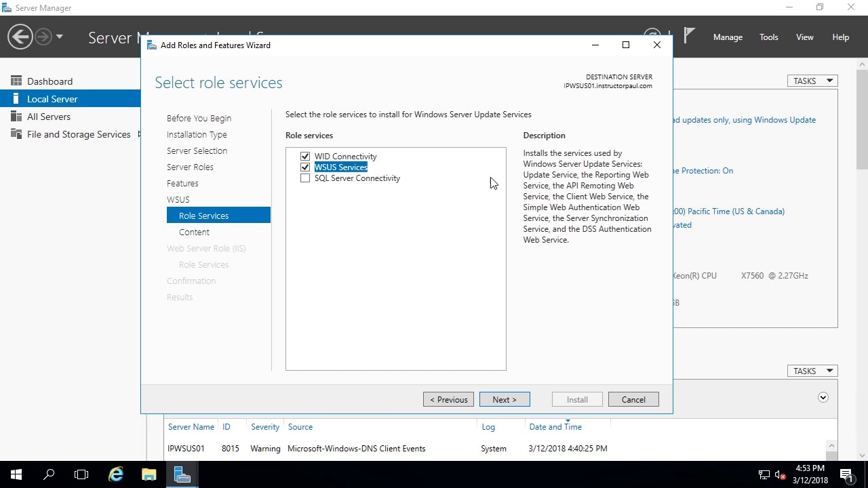The width and height of the screenshot is (868, 488).
Task: Open the Help menu
Action: (841, 37)
